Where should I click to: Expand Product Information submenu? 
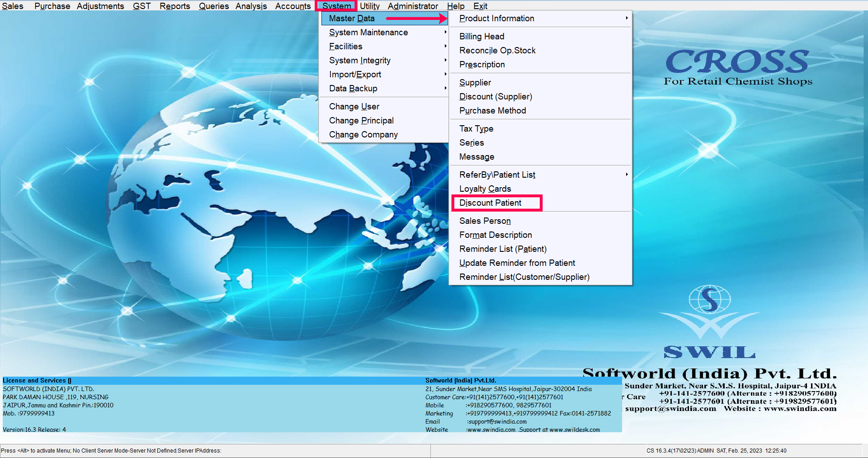click(541, 19)
